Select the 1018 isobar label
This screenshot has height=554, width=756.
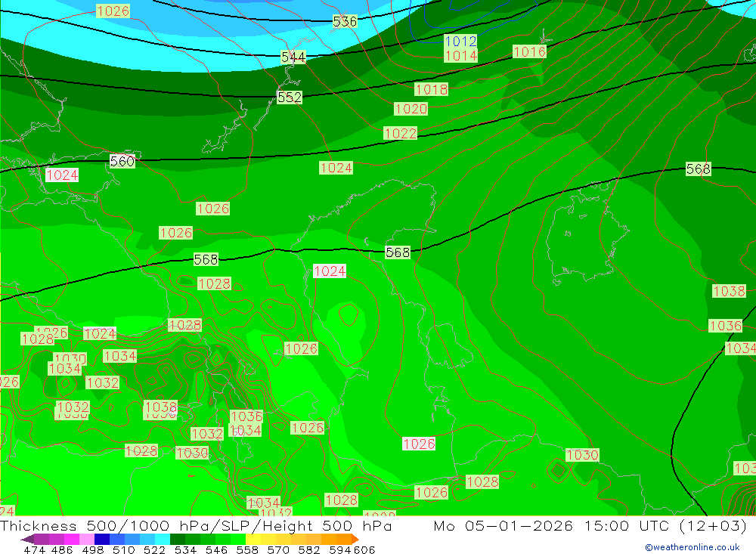(431, 89)
